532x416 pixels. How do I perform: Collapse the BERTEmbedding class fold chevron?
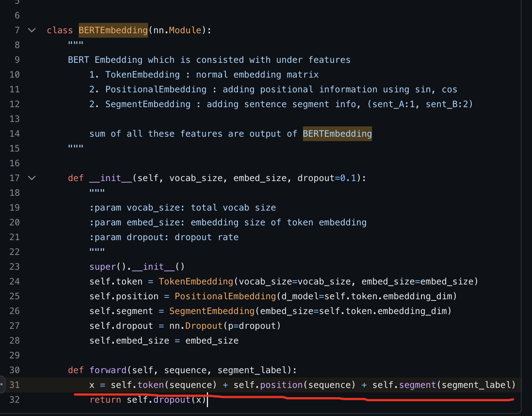click(x=32, y=30)
